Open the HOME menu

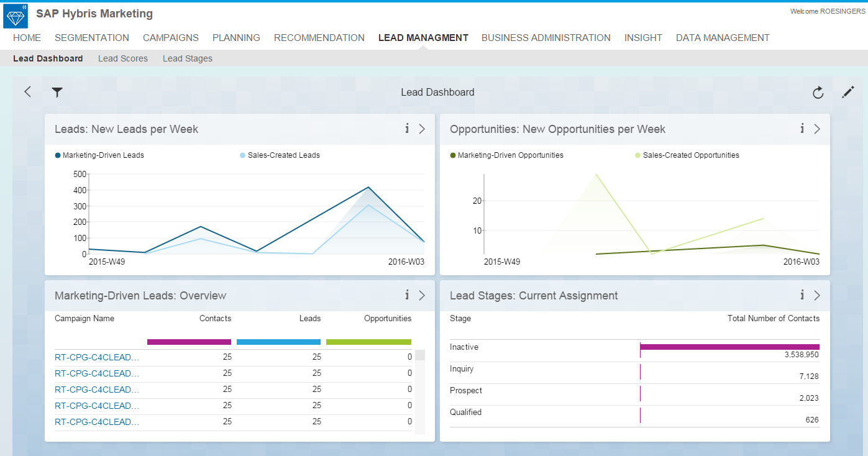[27, 38]
